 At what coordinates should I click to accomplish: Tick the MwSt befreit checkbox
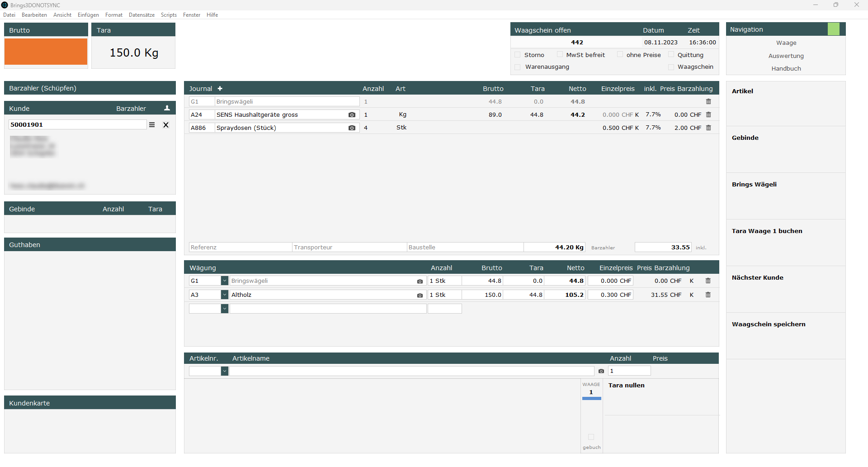coord(560,55)
